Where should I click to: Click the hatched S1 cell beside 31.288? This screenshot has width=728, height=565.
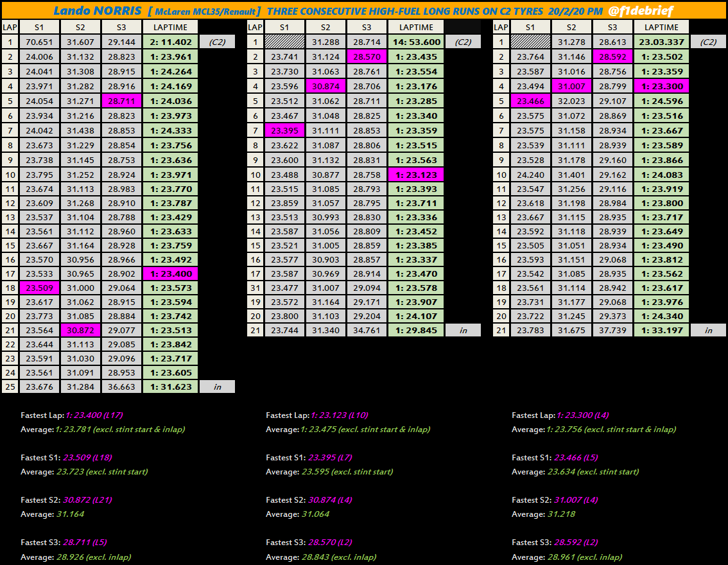point(284,42)
